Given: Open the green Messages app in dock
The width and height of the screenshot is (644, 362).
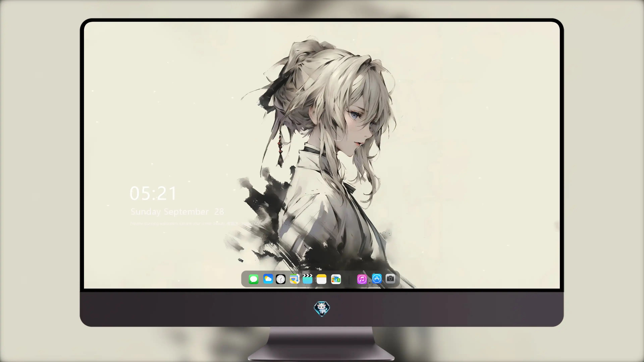Looking at the screenshot, I should click(254, 279).
